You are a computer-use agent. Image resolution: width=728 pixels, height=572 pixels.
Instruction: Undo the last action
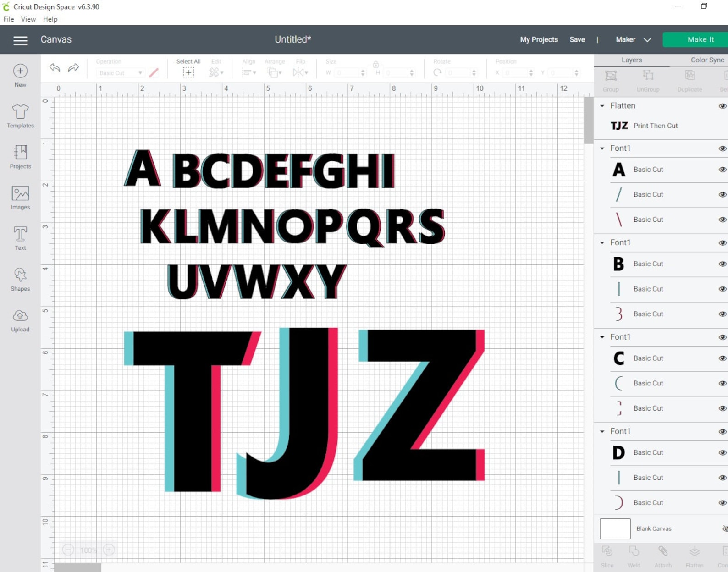coord(55,68)
